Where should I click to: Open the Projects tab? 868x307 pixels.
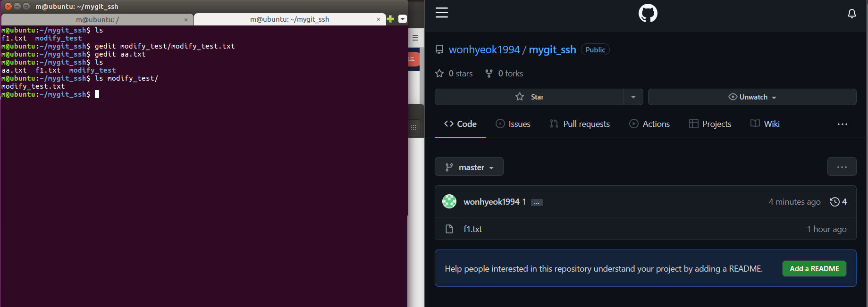click(x=710, y=124)
